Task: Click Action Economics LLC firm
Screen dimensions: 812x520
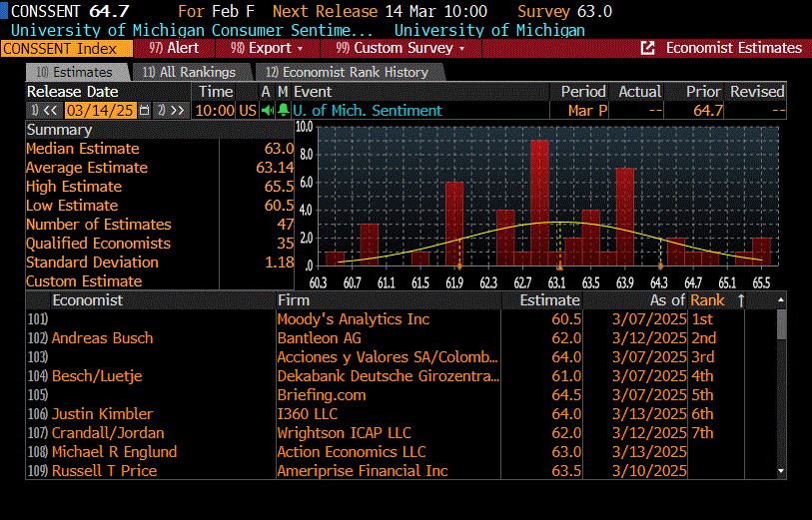Action: 352,452
